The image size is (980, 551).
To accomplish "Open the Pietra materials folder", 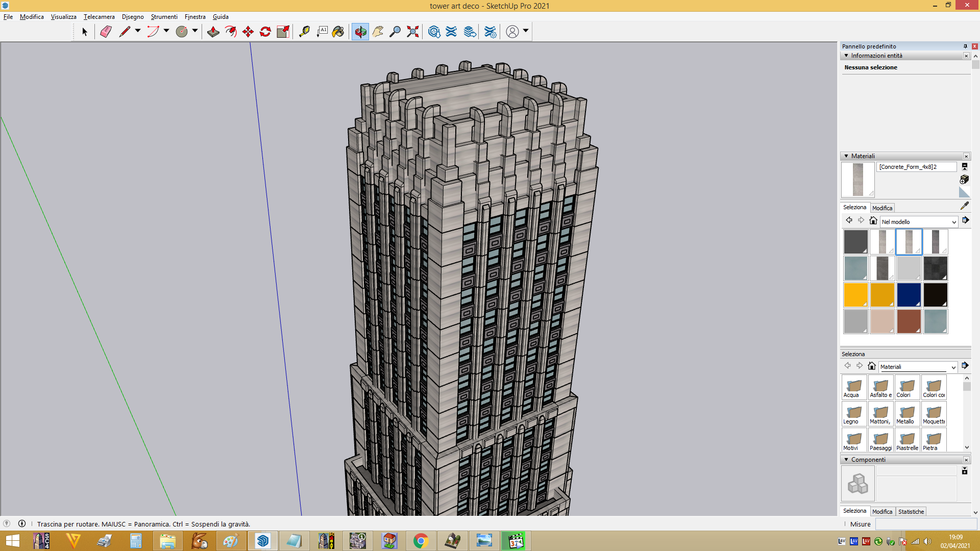I will click(934, 440).
